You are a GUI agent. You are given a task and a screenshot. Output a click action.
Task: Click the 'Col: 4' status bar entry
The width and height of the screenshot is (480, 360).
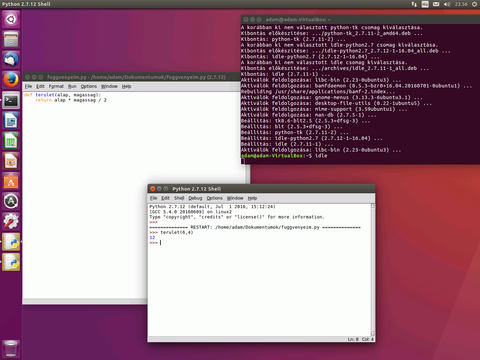click(368, 339)
